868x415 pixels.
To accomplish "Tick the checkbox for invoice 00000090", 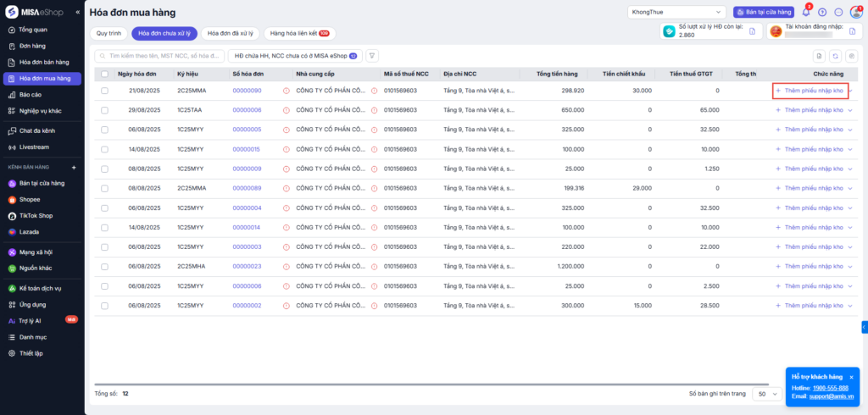I will click(104, 91).
